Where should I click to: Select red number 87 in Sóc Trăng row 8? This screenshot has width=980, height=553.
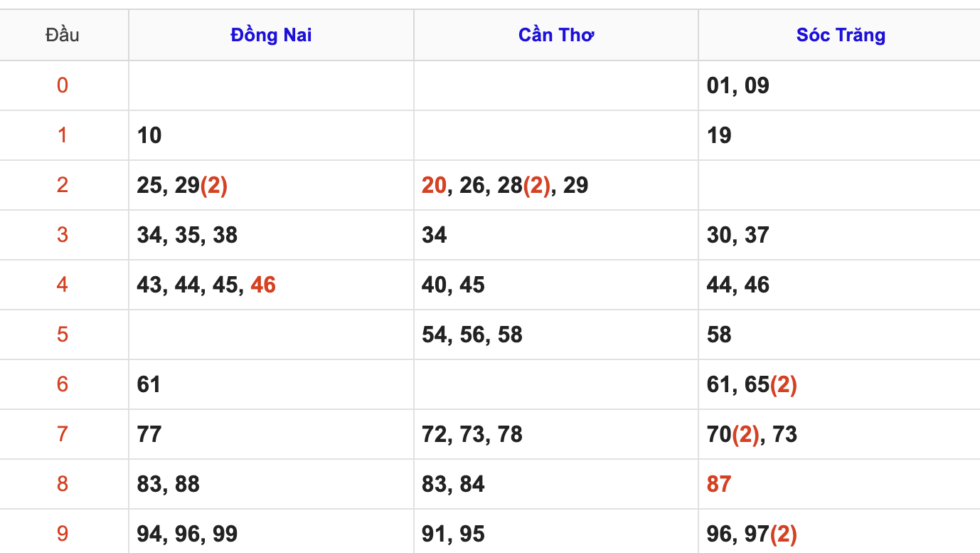(719, 484)
